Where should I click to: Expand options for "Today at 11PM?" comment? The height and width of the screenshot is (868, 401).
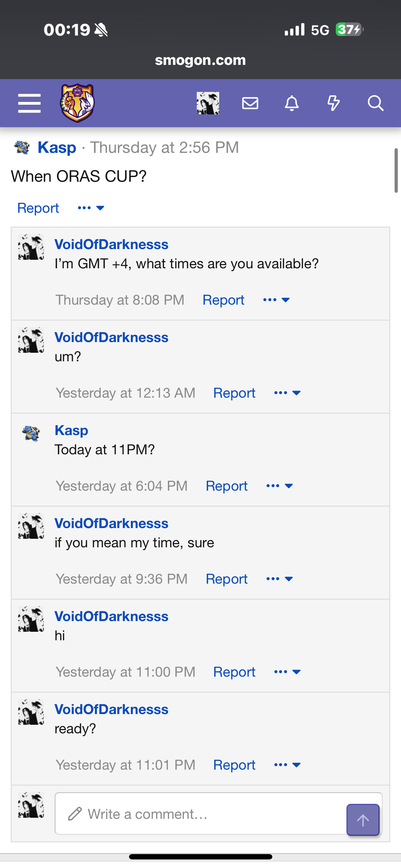(x=279, y=486)
